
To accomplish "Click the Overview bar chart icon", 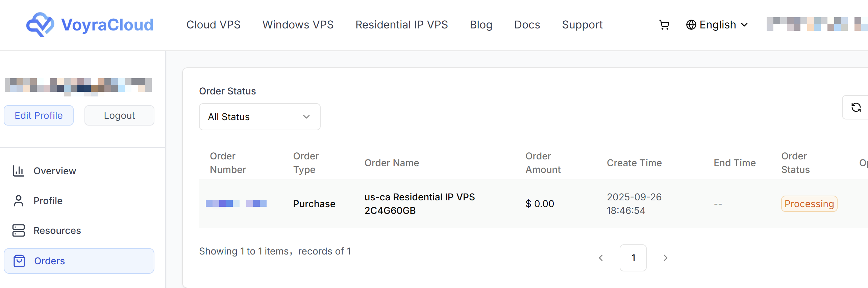I will (18, 171).
